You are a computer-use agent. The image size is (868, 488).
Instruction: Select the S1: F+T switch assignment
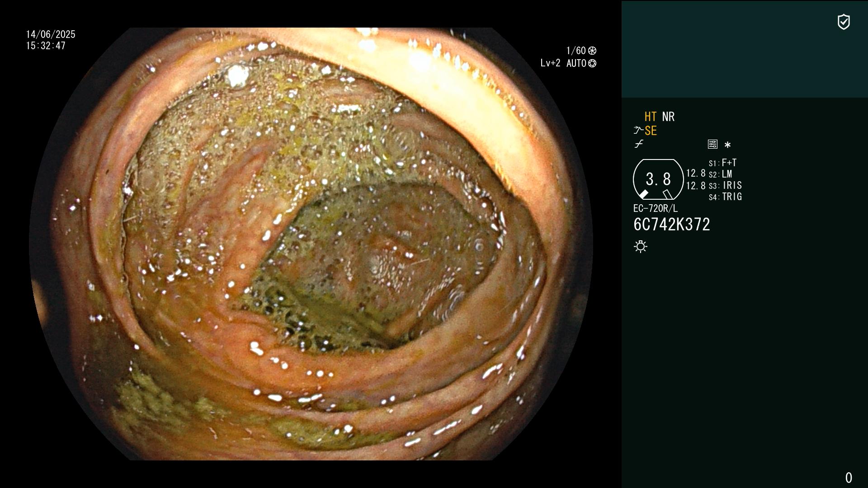(x=722, y=163)
